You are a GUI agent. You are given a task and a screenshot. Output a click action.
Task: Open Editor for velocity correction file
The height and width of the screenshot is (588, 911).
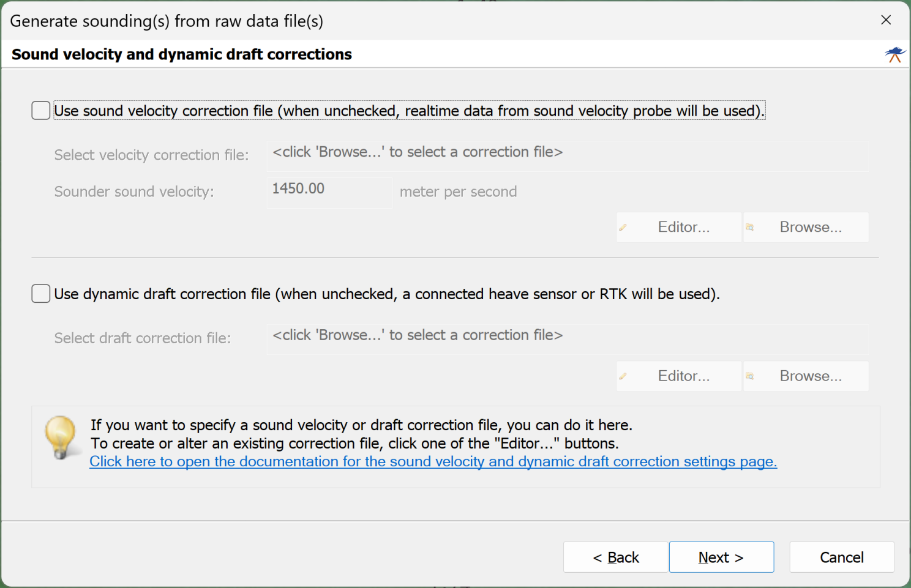coord(679,227)
